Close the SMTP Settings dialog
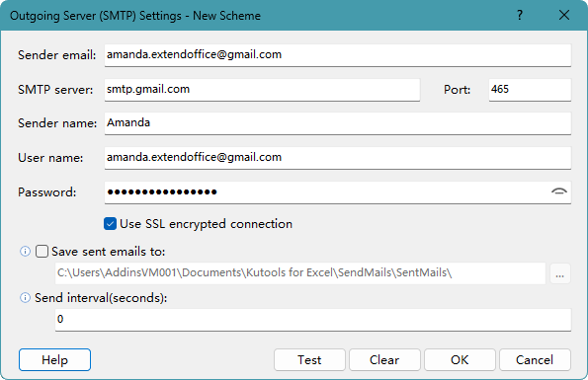588x380 pixels. click(564, 16)
